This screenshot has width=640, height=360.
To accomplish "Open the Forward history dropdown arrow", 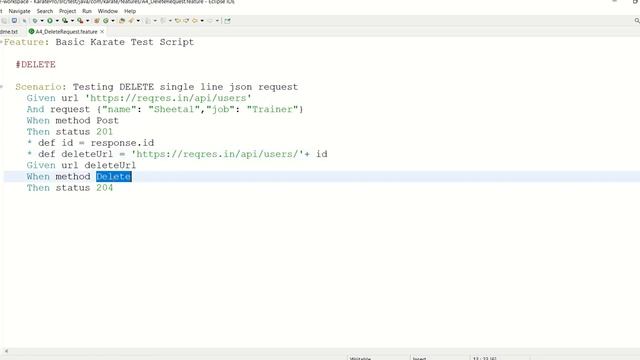I will (x=217, y=20).
